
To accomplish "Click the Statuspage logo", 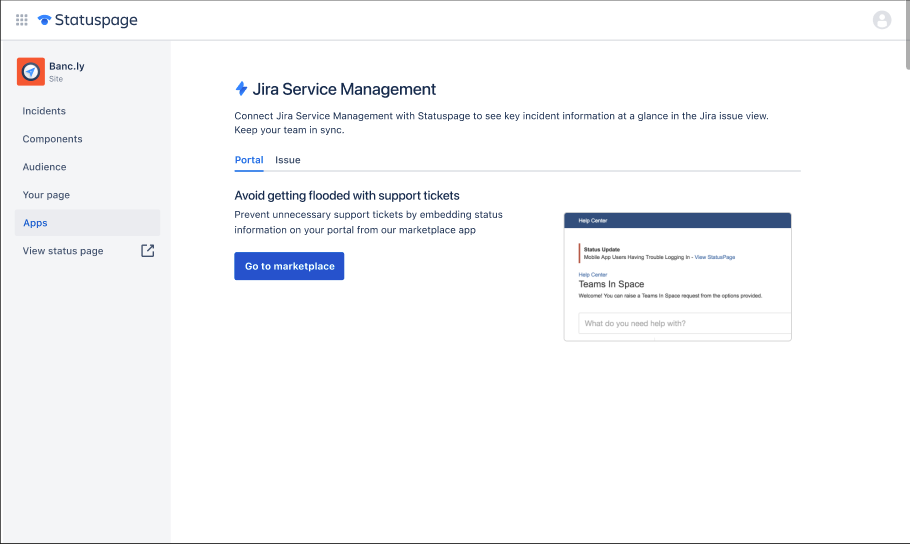I will (88, 20).
